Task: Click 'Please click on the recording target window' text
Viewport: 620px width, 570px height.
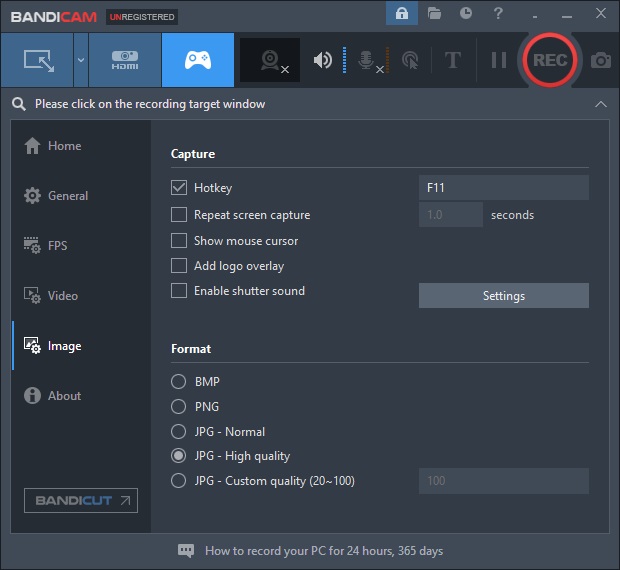Action: 150,104
